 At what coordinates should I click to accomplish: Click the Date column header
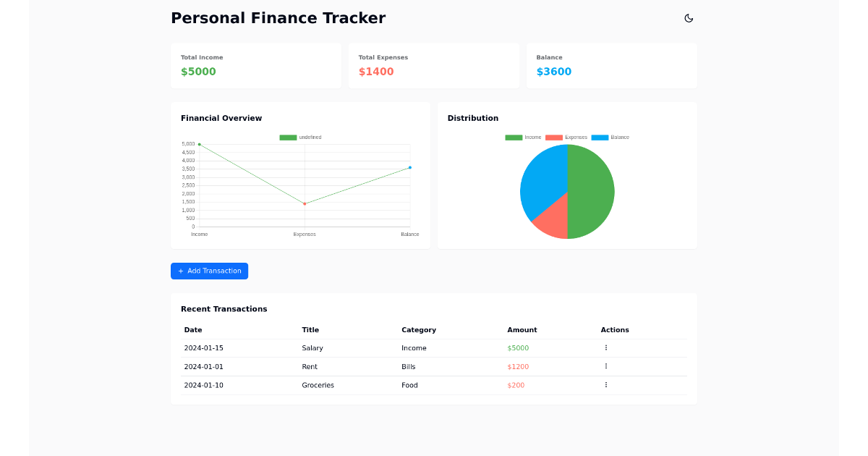[x=193, y=329]
